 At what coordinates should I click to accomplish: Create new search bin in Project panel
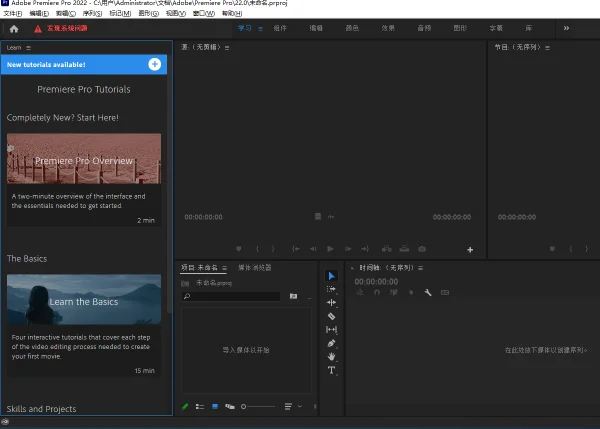(293, 296)
